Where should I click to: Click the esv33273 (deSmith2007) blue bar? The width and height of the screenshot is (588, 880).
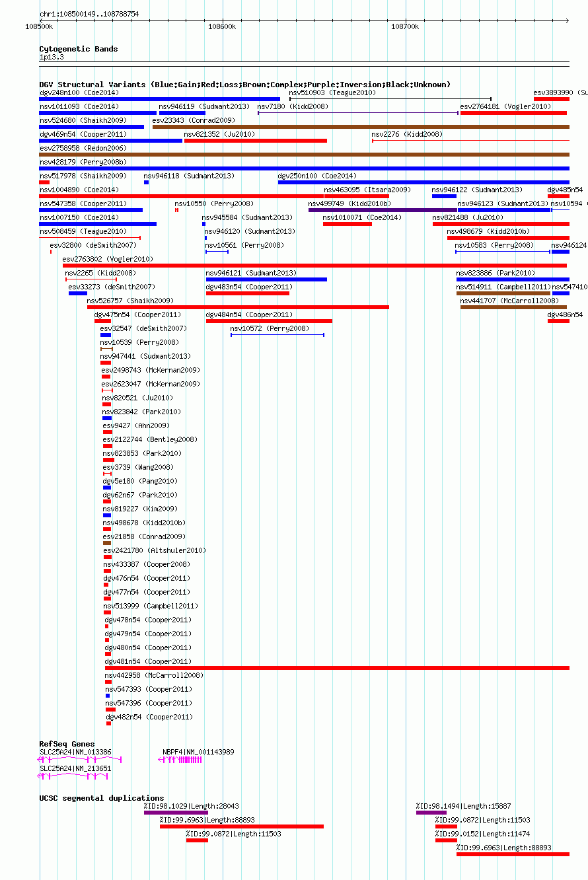tap(78, 293)
